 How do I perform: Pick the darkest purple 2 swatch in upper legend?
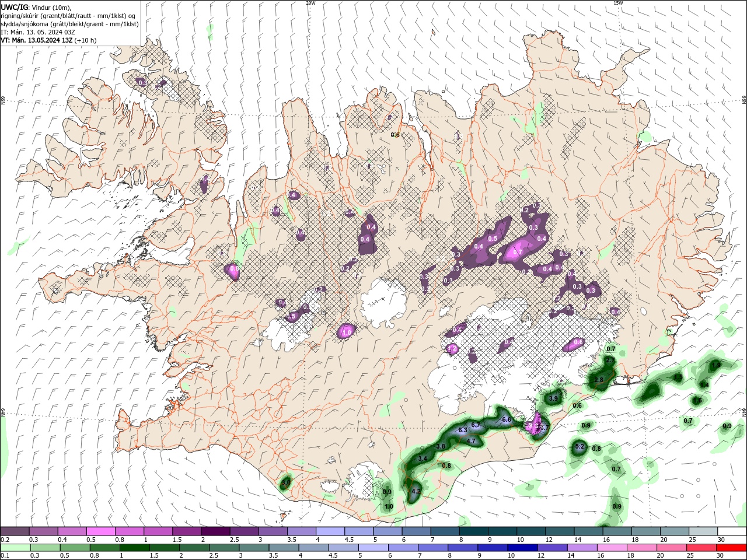[215, 531]
